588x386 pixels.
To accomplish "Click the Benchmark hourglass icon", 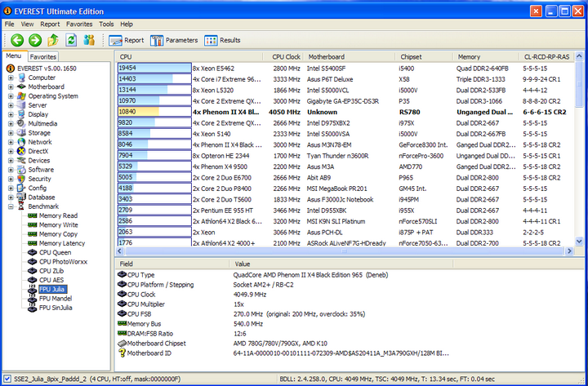I will pyautogui.click(x=21, y=206).
